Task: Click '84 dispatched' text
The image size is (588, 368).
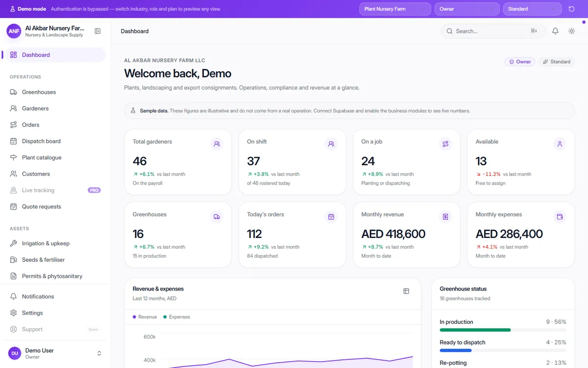Action: [x=262, y=256]
